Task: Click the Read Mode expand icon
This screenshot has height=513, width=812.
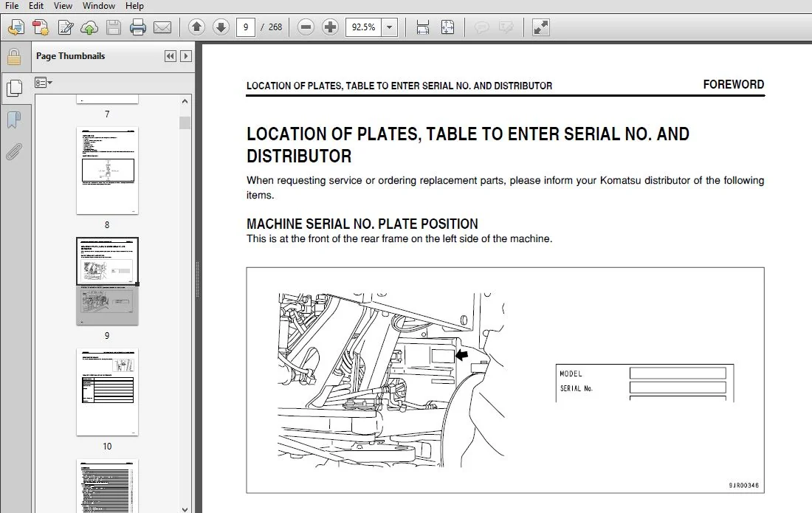Action: coord(540,27)
